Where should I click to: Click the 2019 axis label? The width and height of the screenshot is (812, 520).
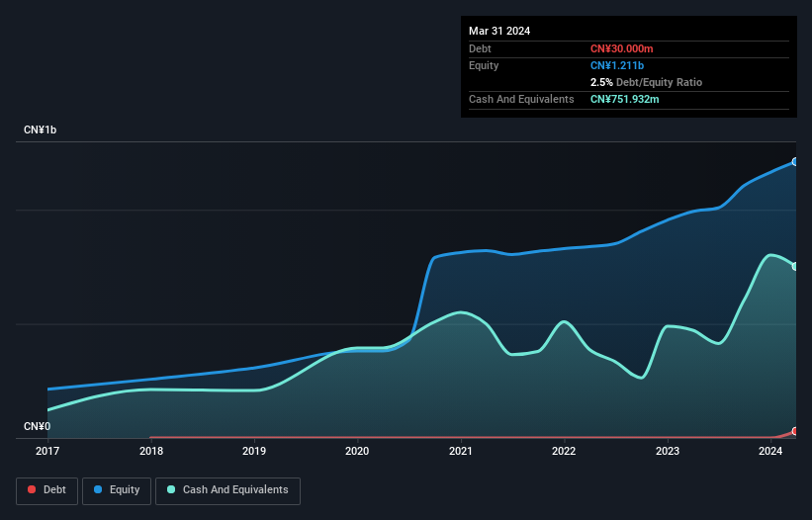pyautogui.click(x=254, y=451)
